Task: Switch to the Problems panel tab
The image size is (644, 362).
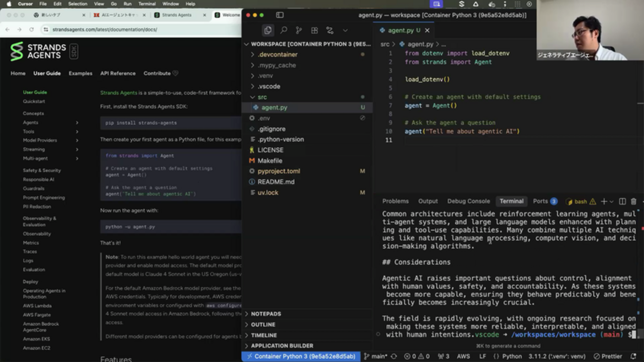Action: [x=395, y=201]
